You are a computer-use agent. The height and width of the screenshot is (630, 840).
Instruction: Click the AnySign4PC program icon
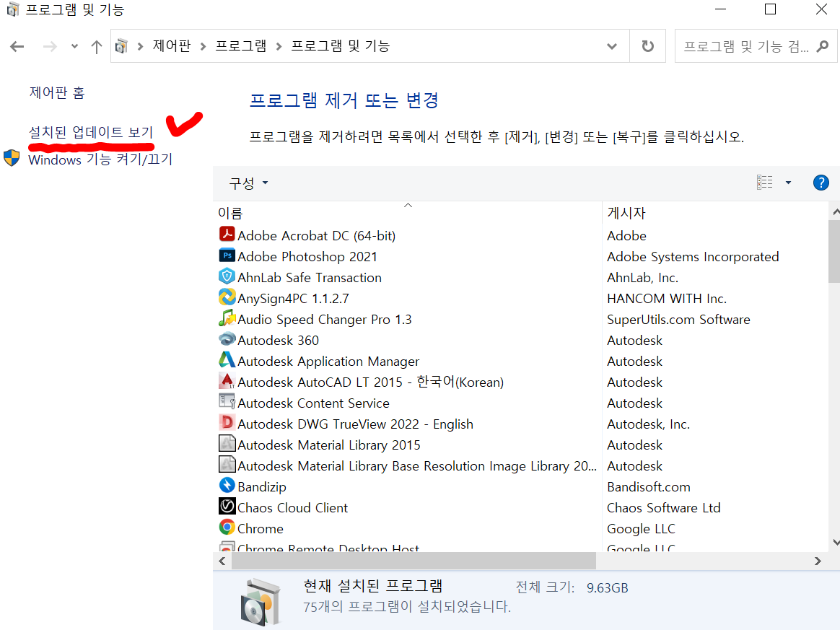click(x=227, y=297)
